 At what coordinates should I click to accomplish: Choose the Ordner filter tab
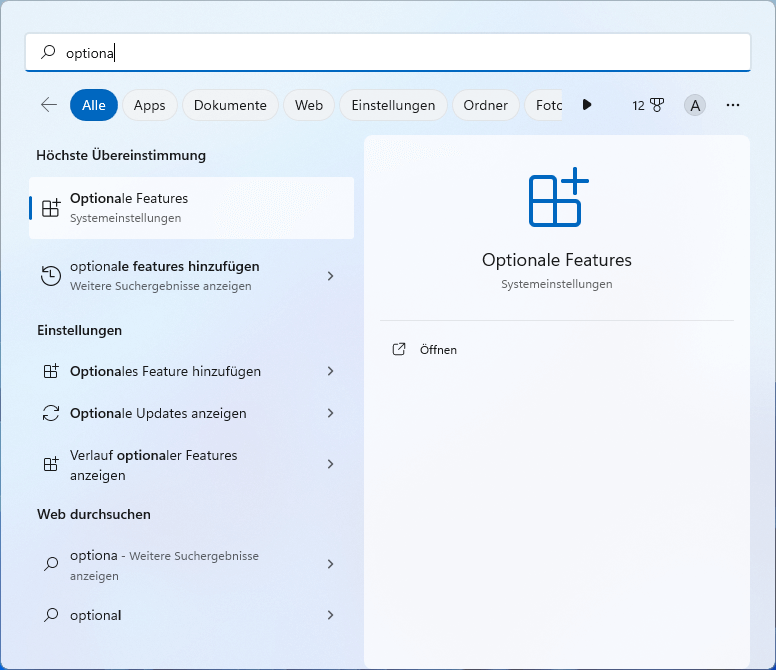pyautogui.click(x=485, y=105)
